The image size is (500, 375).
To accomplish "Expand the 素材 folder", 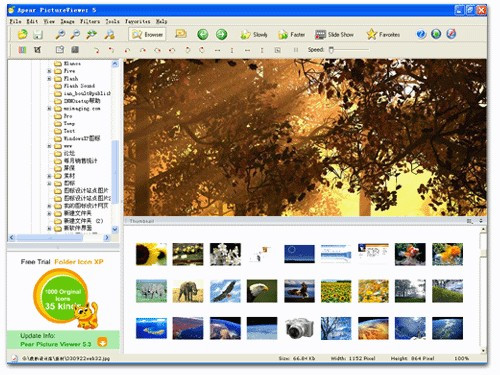I will click(49, 176).
